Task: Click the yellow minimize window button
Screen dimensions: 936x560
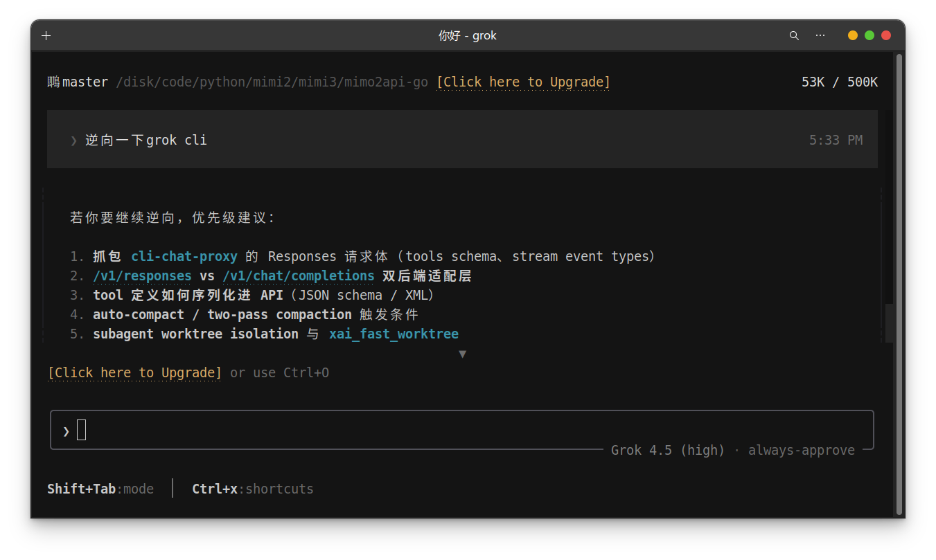Action: coord(853,35)
